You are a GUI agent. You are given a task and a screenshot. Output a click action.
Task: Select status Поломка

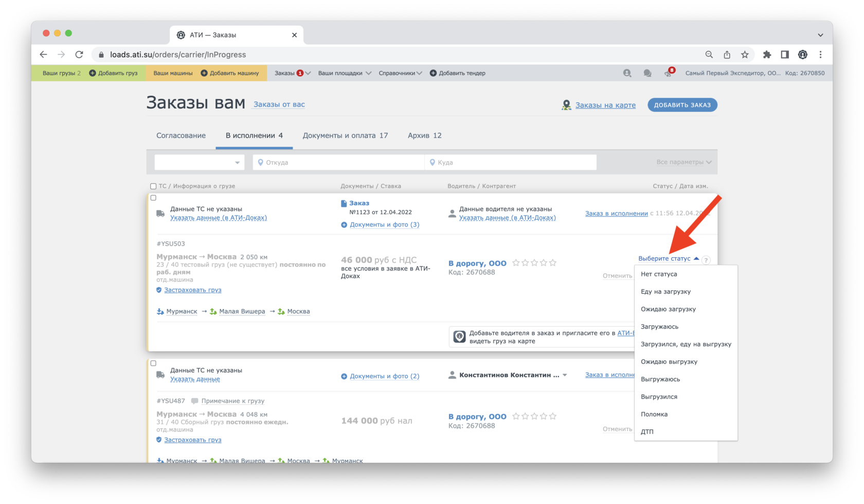(686, 414)
